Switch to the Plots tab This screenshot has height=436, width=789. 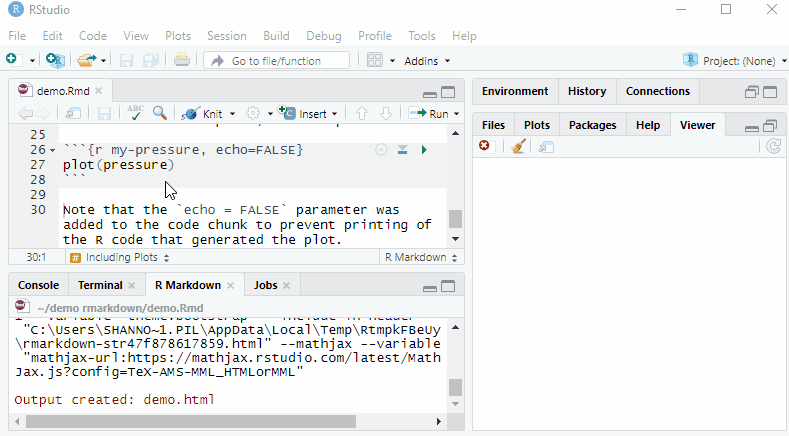[536, 125]
